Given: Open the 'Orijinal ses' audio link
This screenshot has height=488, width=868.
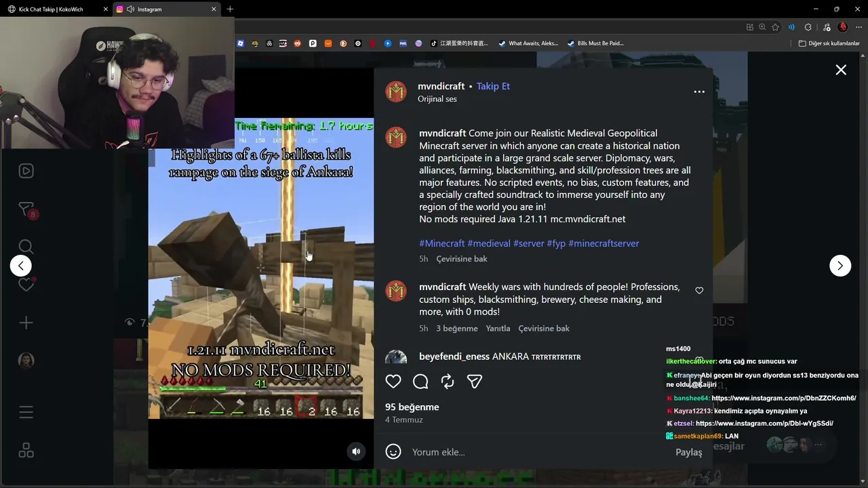Looking at the screenshot, I should click(x=437, y=99).
